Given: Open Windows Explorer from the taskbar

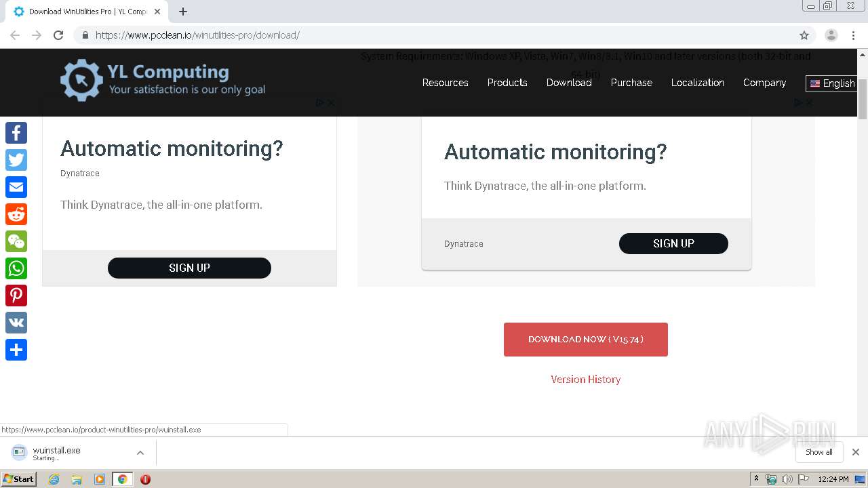Looking at the screenshot, I should (x=77, y=479).
